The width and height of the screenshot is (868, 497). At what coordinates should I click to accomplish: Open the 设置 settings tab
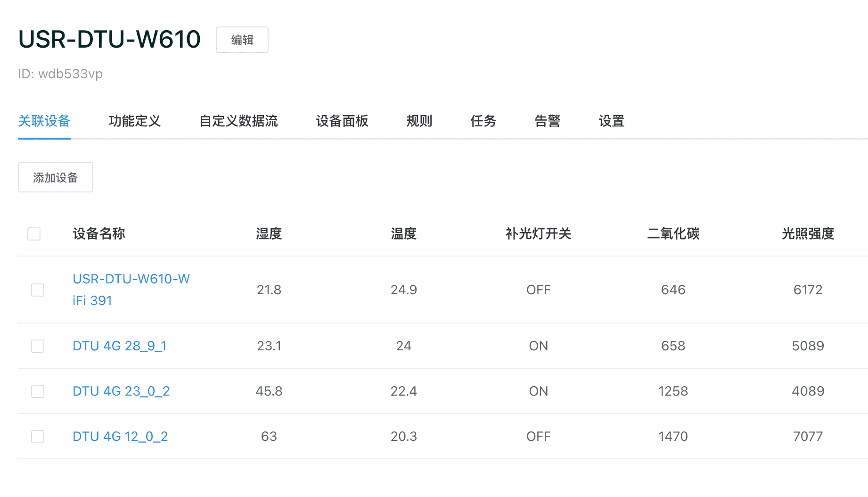(611, 121)
